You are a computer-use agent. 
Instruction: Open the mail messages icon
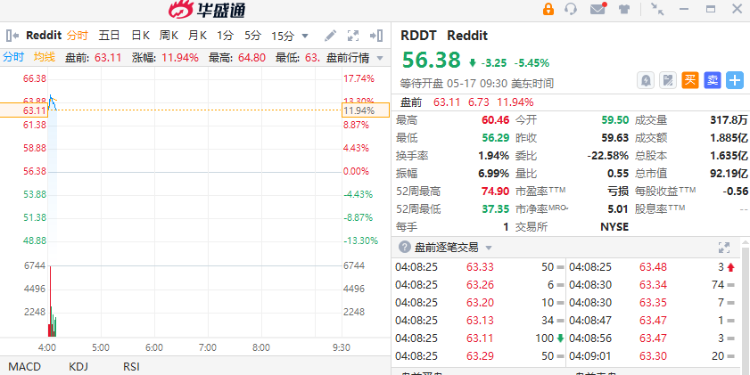(x=598, y=9)
